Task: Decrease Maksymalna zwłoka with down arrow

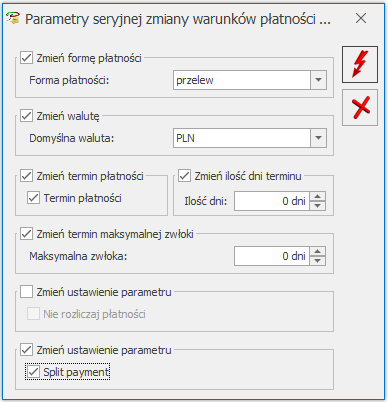Action: click(x=318, y=261)
